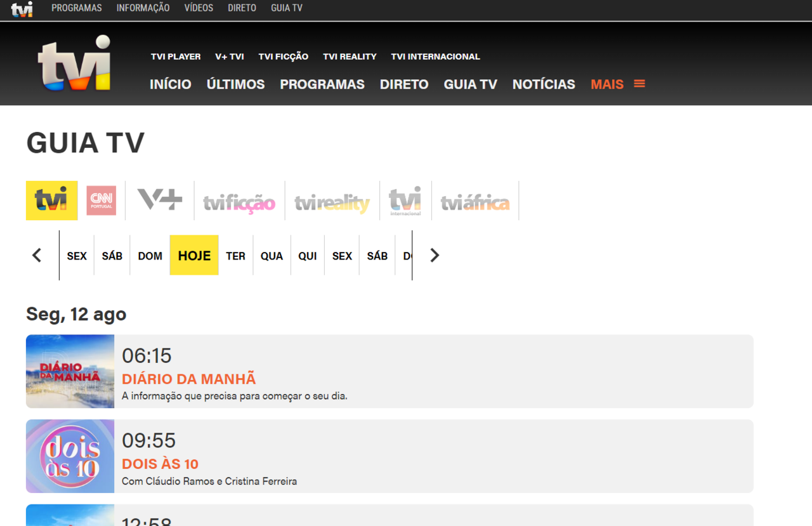This screenshot has height=526, width=812.
Task: Click the 'Seg, 12 ago' date heading
Action: tap(76, 314)
